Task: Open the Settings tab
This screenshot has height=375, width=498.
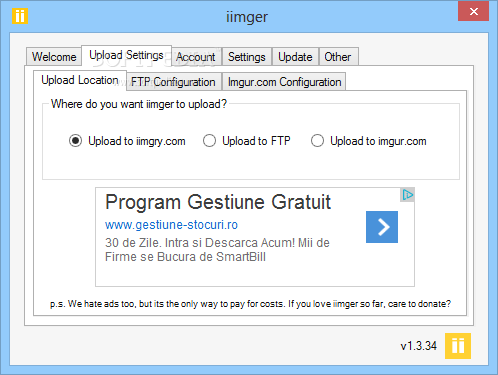Action: (247, 57)
